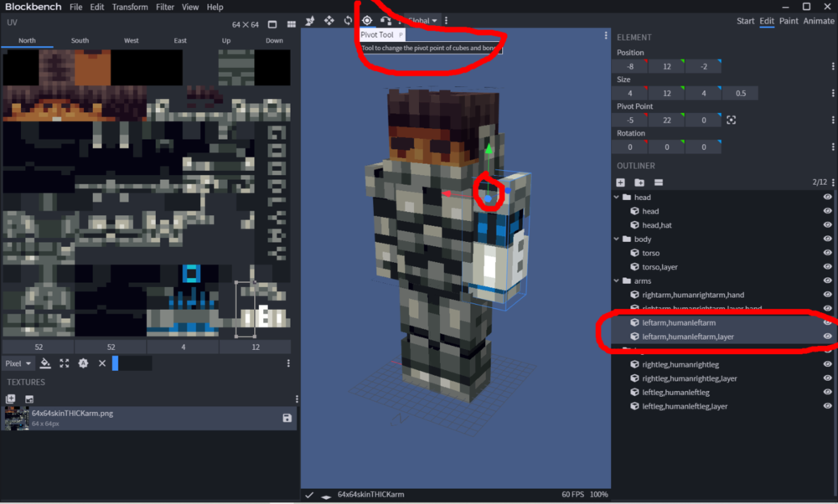
Task: Open the viewport three-dot menu
Action: click(x=606, y=35)
